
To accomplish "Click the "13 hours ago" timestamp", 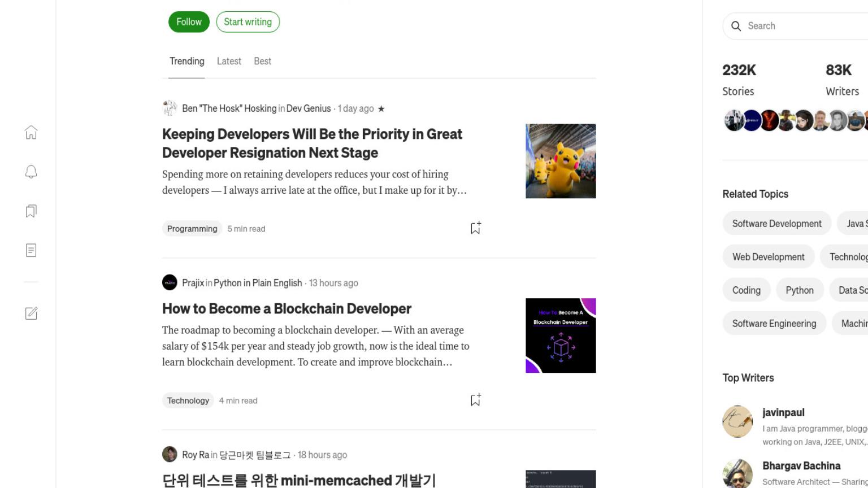I will tap(333, 283).
